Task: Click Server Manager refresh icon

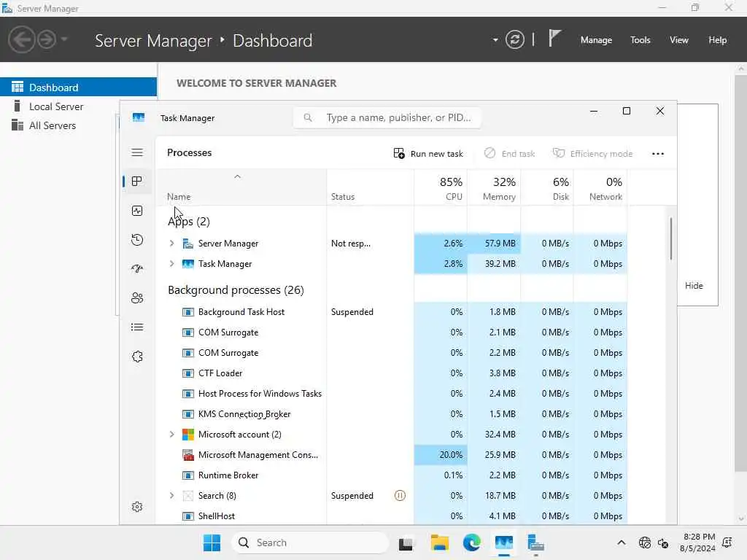Action: click(x=515, y=40)
